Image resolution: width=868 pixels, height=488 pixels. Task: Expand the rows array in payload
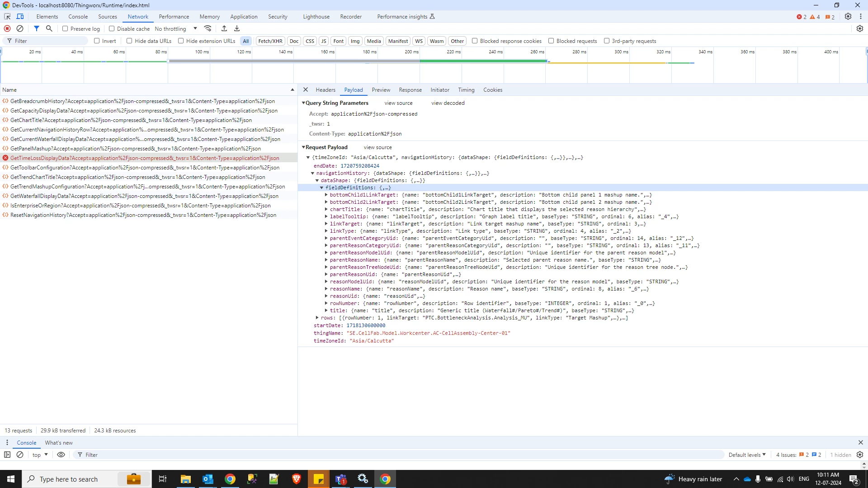317,318
